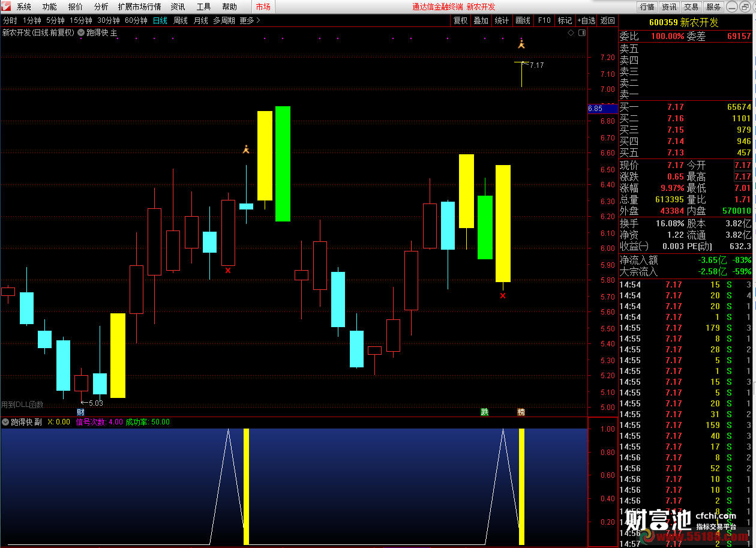Image resolution: width=756 pixels, height=548 pixels.
Task: Select the 周线 weekly period
Action: click(x=181, y=20)
